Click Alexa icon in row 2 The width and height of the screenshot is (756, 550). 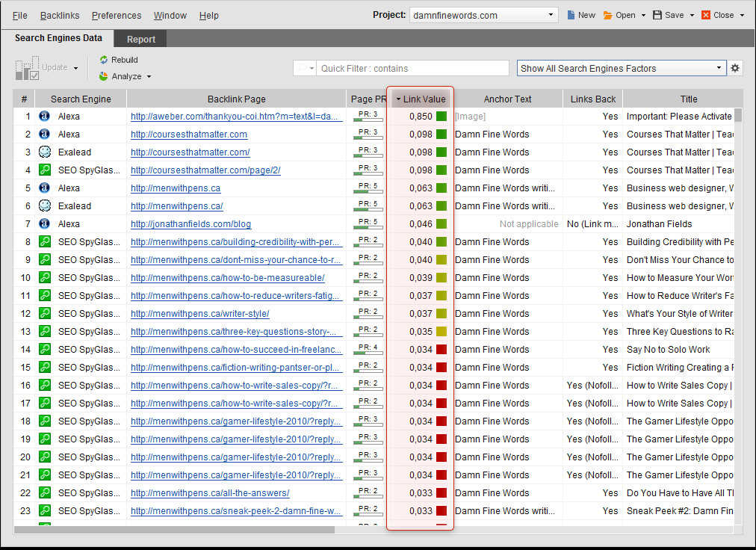pos(44,134)
